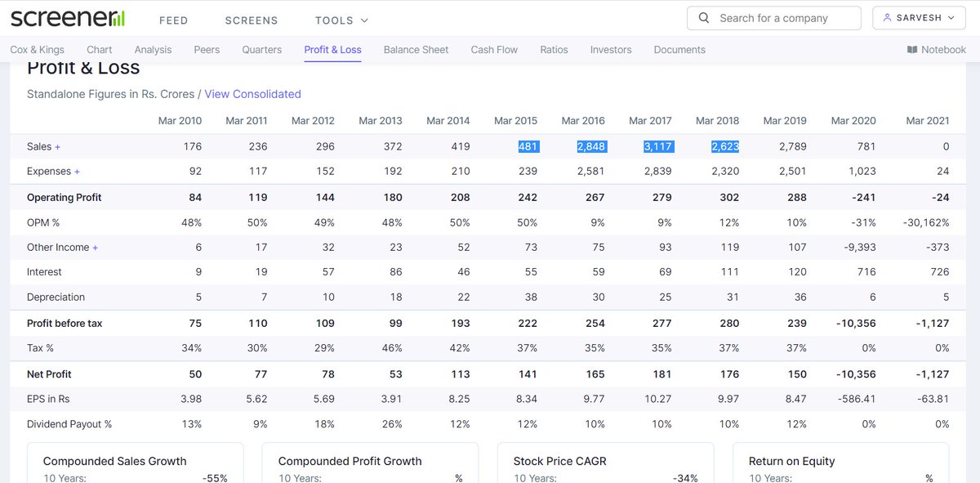Click the Dividend Payout % row label
This screenshot has height=483, width=980.
coord(69,424)
